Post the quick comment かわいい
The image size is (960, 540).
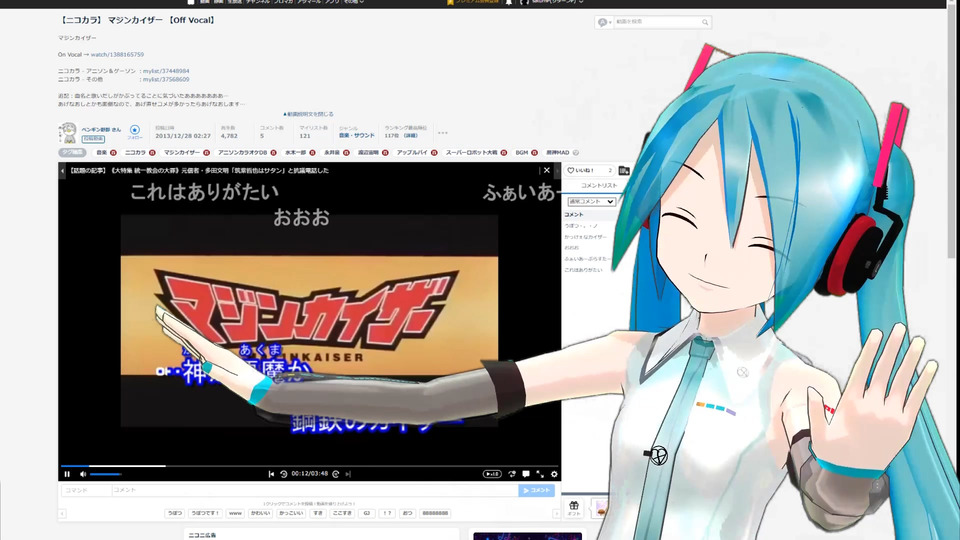click(x=260, y=513)
